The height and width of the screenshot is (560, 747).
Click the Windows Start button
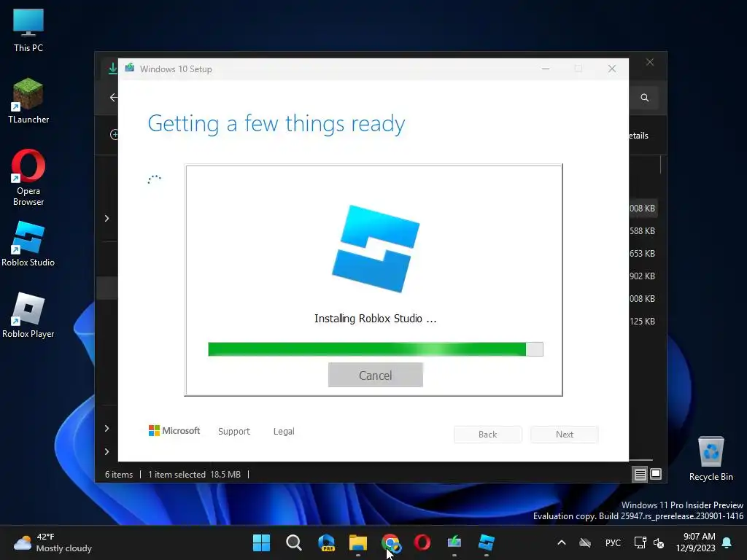tap(261, 542)
